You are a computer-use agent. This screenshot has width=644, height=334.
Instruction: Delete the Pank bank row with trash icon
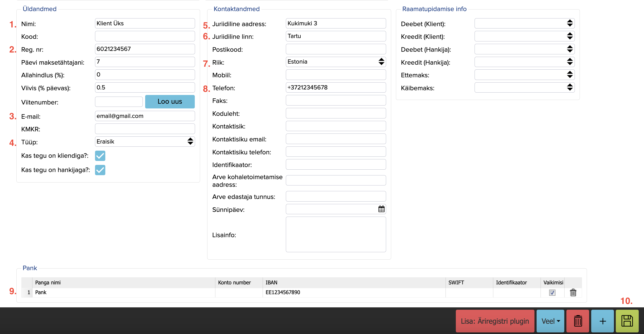pos(573,292)
